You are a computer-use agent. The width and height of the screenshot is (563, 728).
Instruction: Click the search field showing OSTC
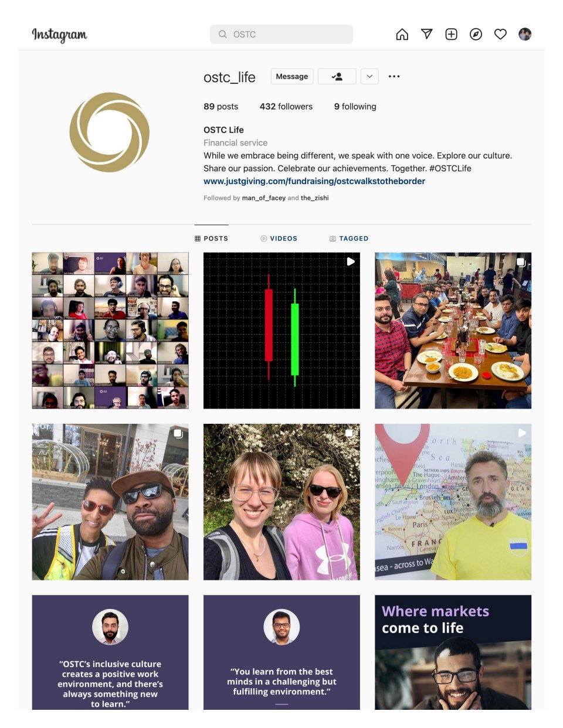[x=281, y=34]
